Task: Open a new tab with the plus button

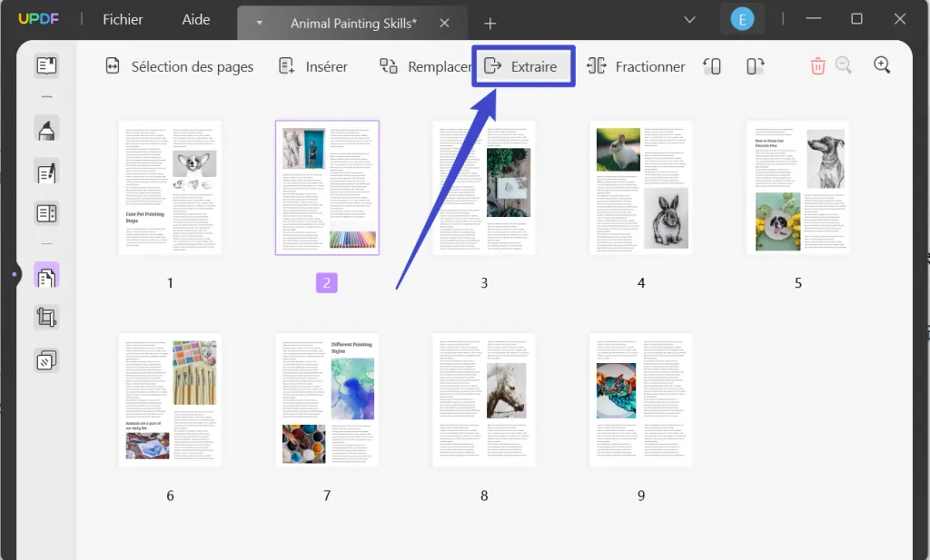Action: click(x=490, y=22)
